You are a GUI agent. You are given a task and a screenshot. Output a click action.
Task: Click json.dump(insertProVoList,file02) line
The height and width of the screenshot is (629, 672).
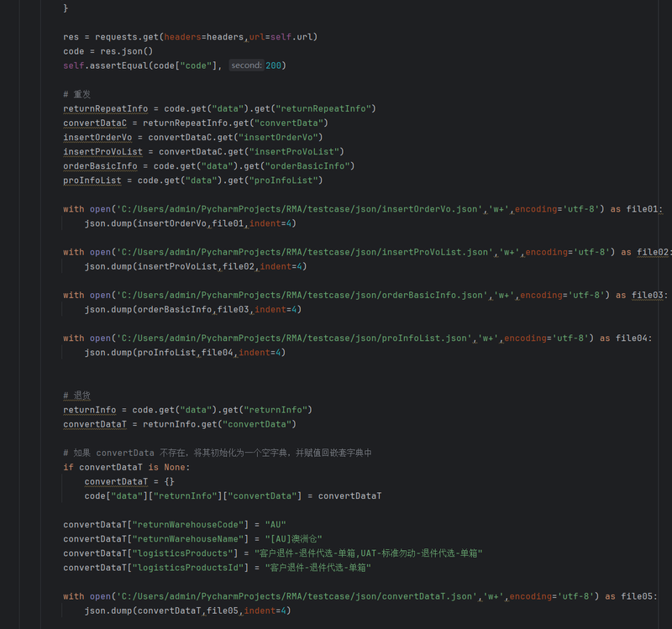coord(196,266)
